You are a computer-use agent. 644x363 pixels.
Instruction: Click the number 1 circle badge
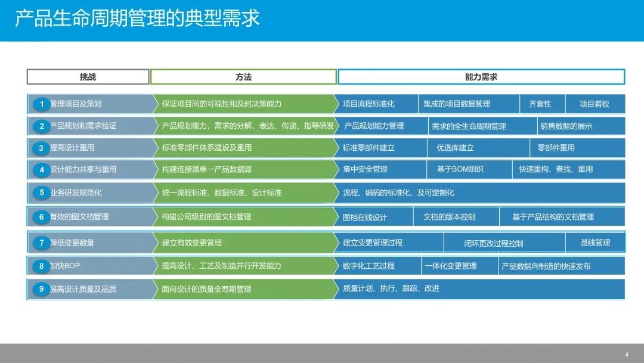(42, 104)
